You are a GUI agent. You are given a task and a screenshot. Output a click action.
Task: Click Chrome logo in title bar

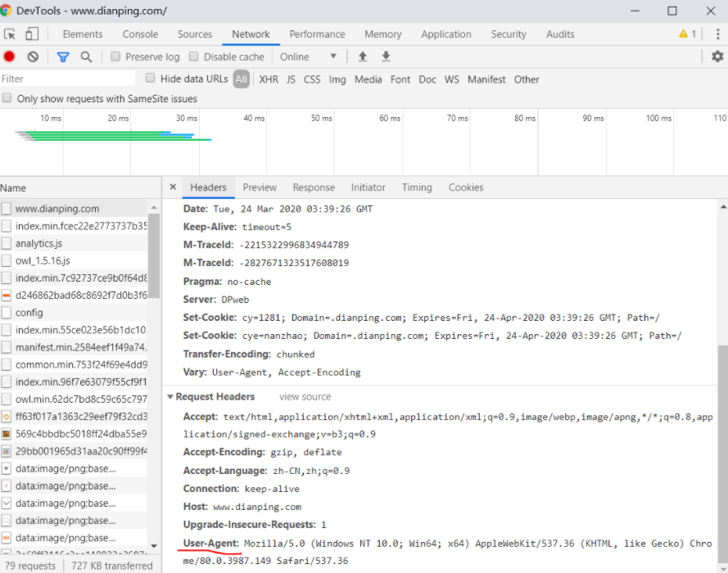coord(6,10)
